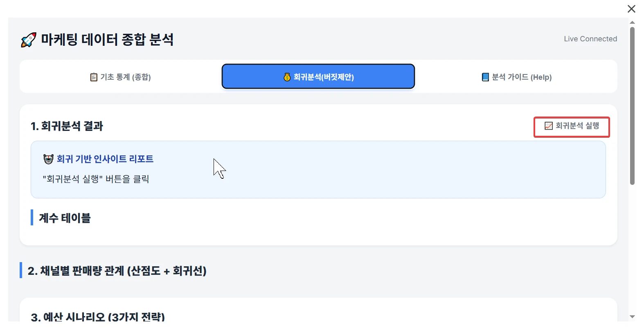Click the blue book icon on 분석 가이드 tab
The image size is (644, 328).
(x=485, y=77)
